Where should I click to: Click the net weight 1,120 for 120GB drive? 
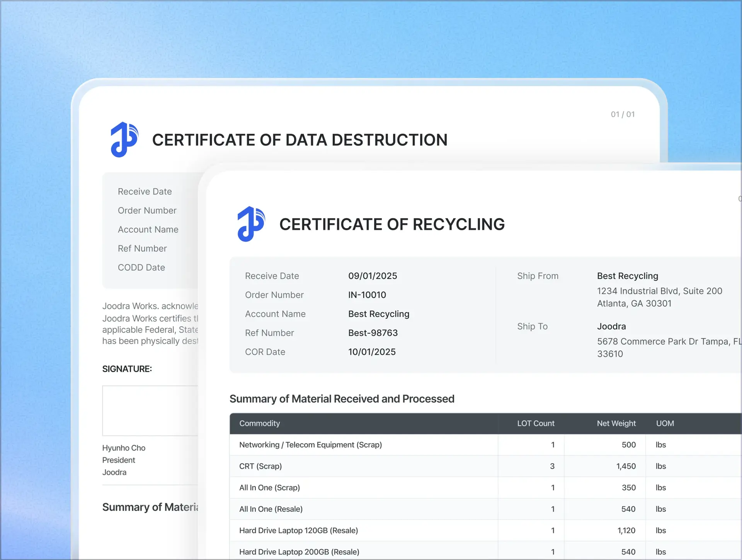point(626,531)
